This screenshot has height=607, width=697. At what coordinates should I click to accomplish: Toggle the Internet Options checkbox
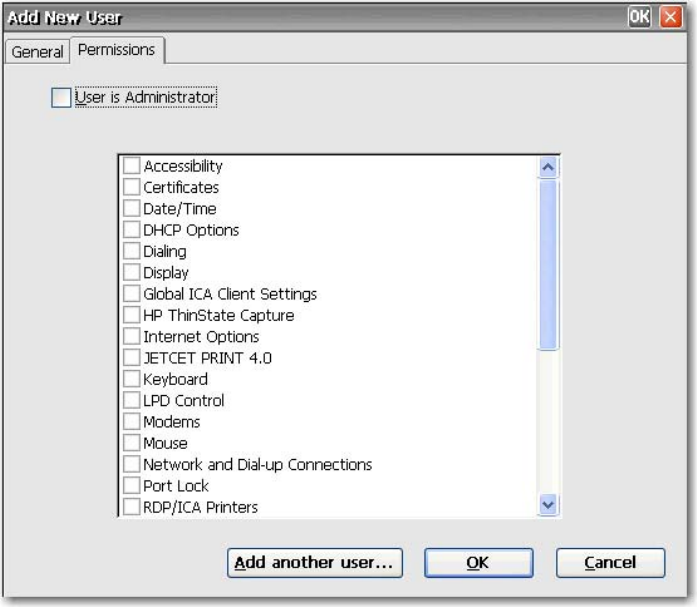pyautogui.click(x=132, y=336)
